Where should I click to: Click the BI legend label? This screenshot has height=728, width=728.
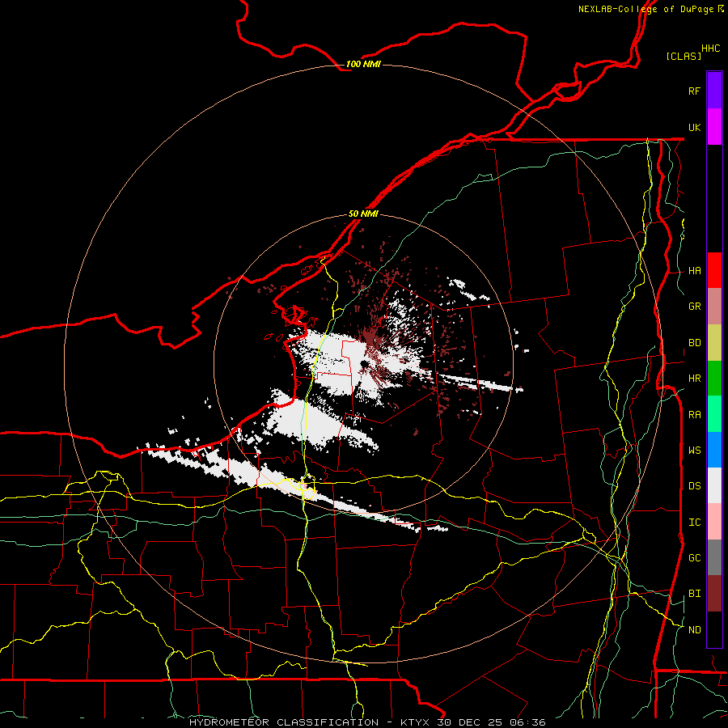(694, 594)
